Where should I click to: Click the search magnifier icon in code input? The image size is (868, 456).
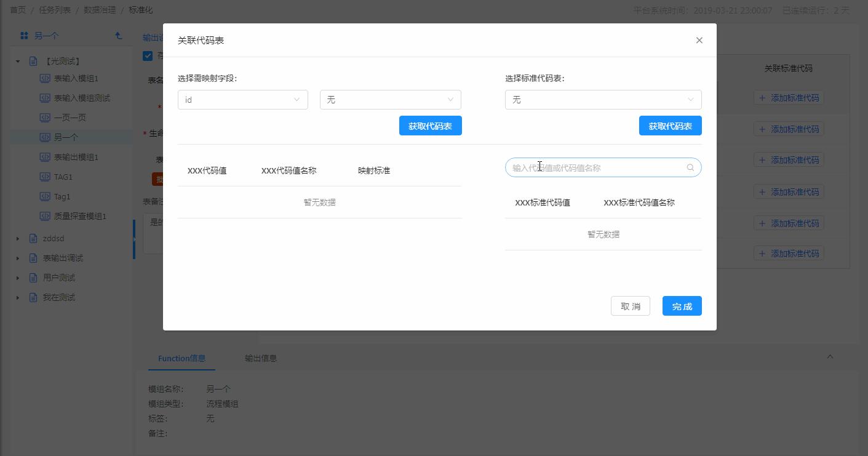690,167
